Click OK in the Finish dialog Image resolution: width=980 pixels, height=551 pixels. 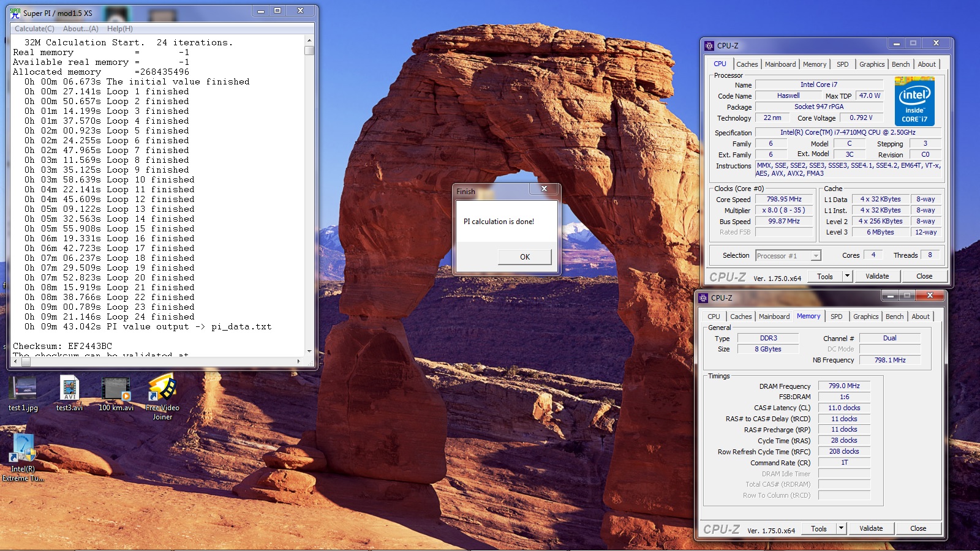(525, 257)
